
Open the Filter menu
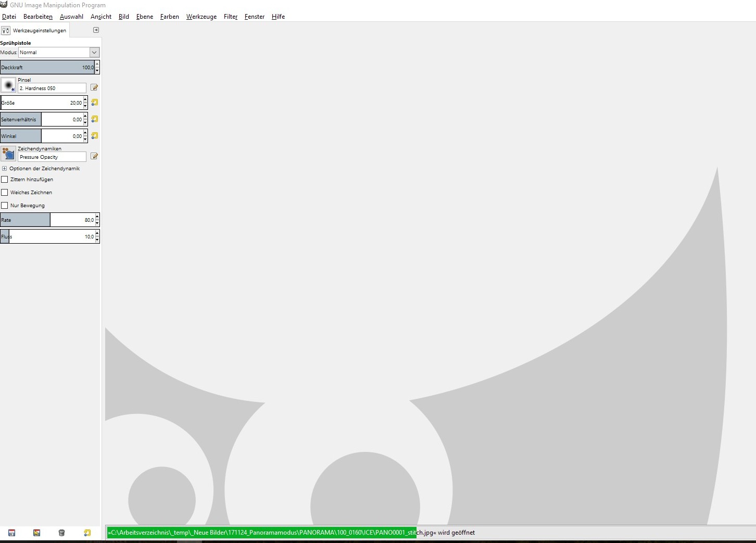[231, 17]
